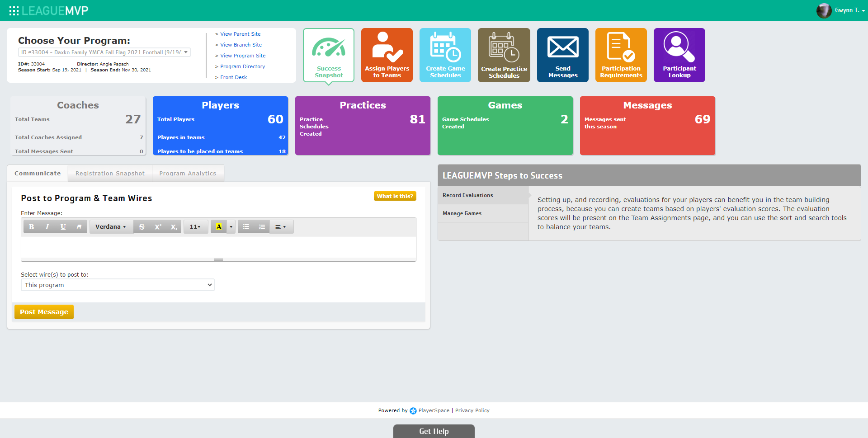Viewport: 868px width, 438px height.
Task: Switch to the Communicate tab
Action: 38,174
